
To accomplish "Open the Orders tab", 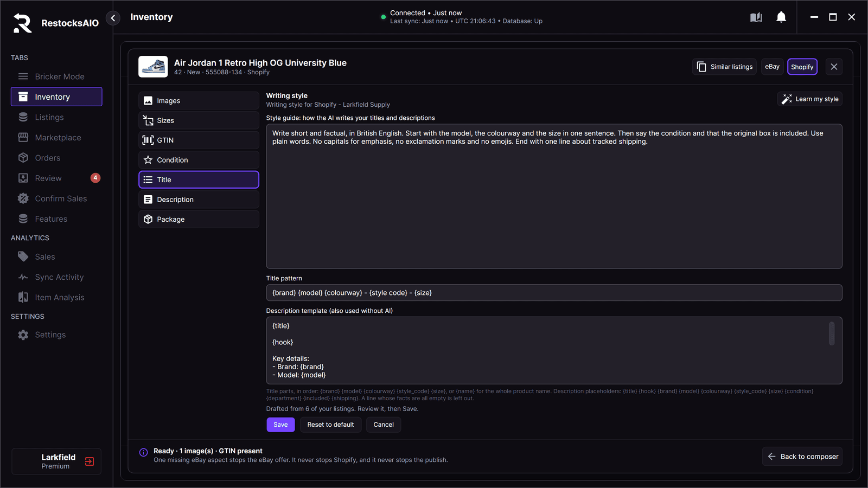I will [x=56, y=158].
